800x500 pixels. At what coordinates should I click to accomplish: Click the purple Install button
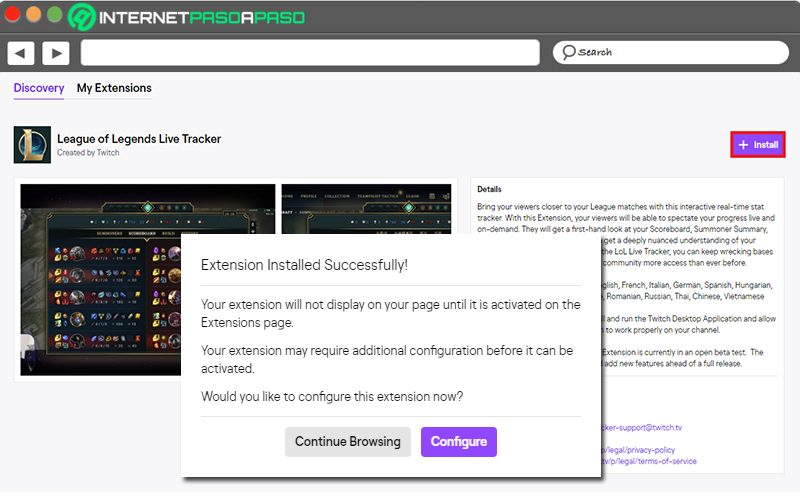(x=758, y=145)
